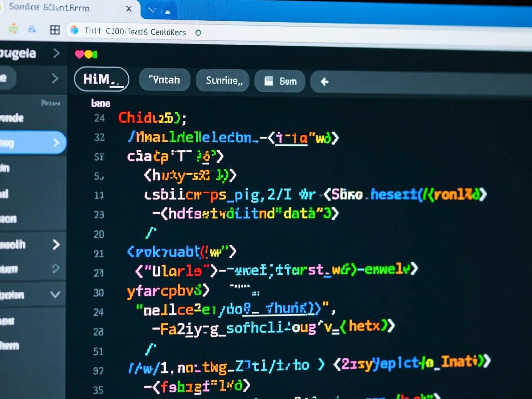
Task: Click the blue globe icon in browser toolbar
Action: [32, 29]
